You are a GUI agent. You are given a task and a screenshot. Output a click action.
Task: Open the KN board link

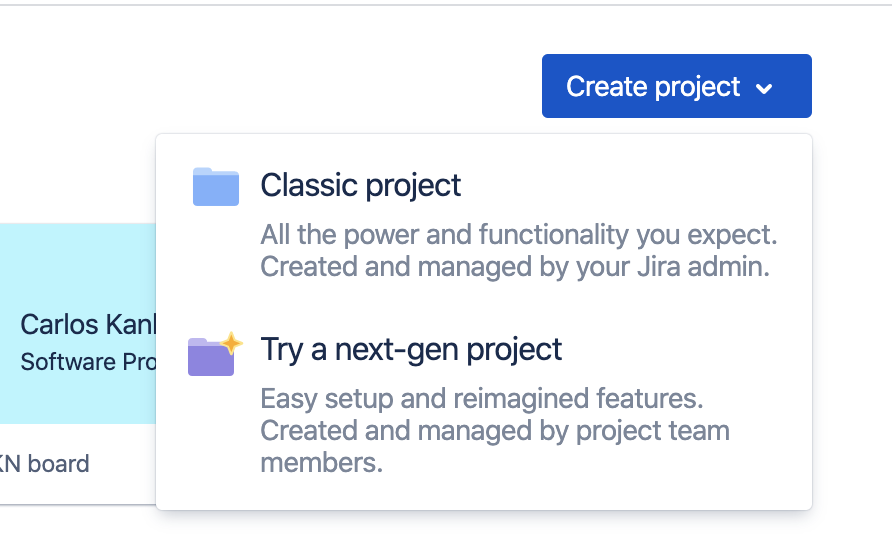[x=44, y=464]
